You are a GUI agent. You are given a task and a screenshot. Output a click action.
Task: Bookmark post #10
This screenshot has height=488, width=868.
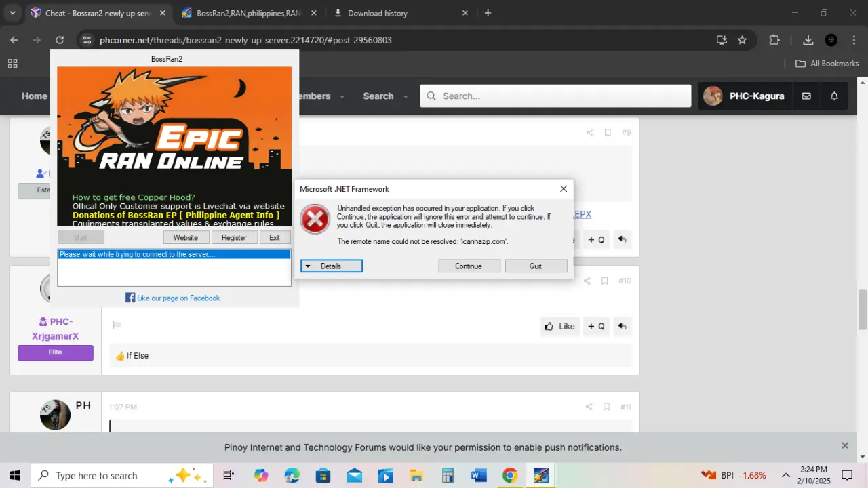605,281
